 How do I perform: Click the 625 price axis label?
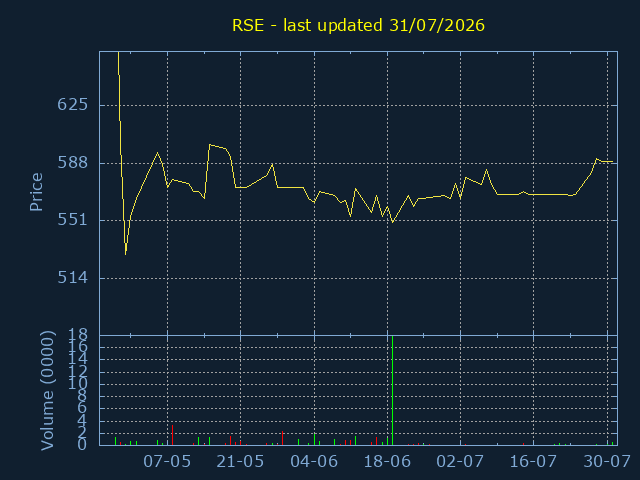(73, 104)
